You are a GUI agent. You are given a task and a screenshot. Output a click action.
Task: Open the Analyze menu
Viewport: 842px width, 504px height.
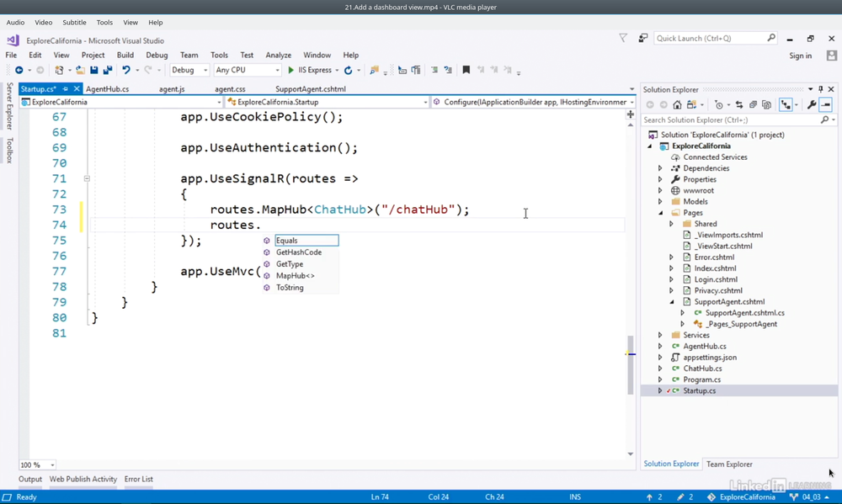pos(278,56)
